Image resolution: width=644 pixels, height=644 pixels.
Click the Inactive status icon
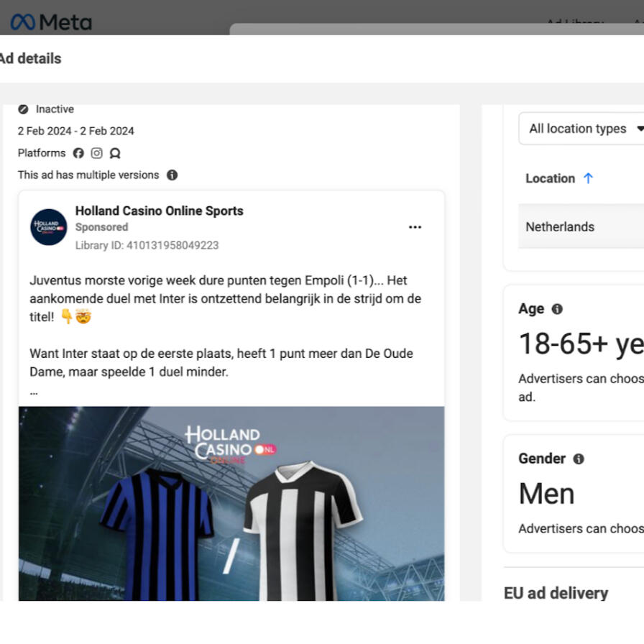[23, 109]
